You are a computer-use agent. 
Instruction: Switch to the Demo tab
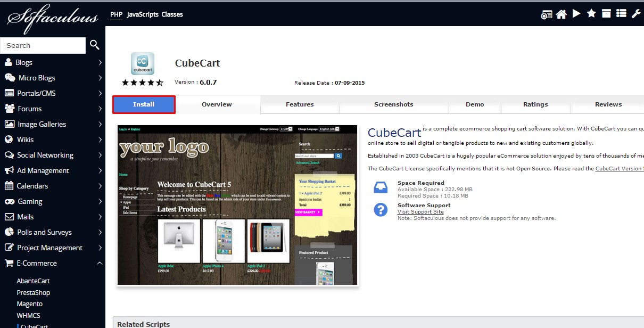point(475,104)
